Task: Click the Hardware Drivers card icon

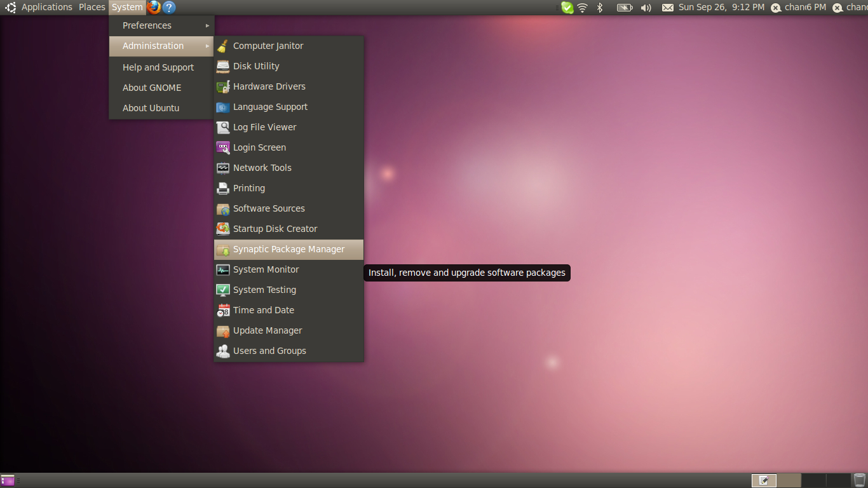Action: coord(222,86)
